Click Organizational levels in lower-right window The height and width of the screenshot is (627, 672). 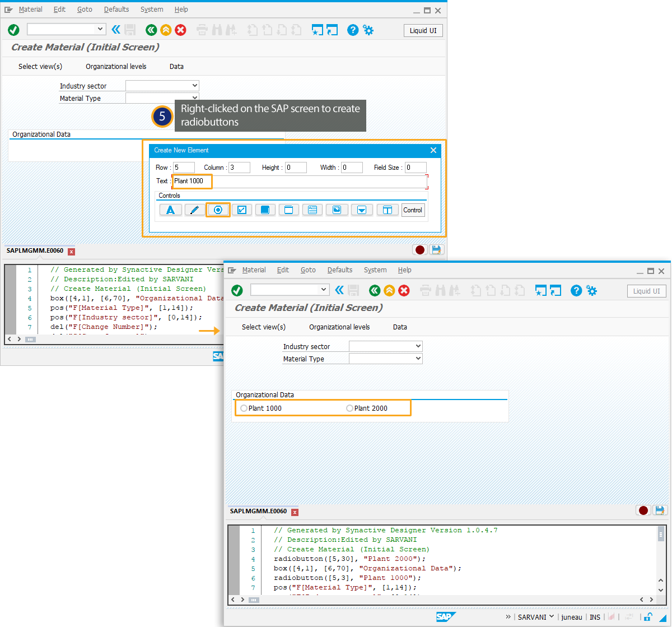pyautogui.click(x=339, y=327)
